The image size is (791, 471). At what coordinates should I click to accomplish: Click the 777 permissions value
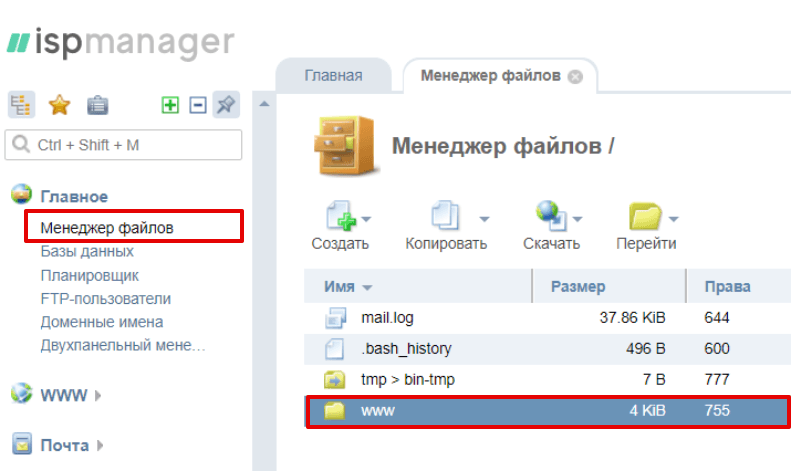tap(717, 379)
